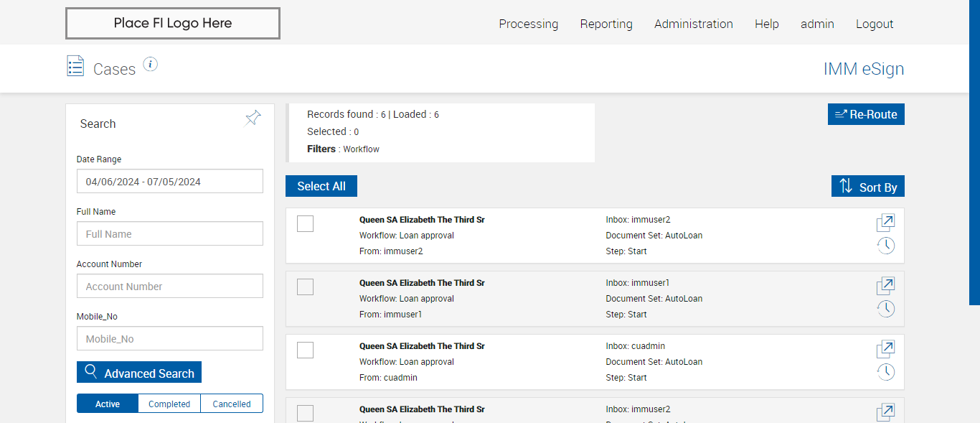
Task: Open the immuser1 case details icon
Action: point(886,286)
